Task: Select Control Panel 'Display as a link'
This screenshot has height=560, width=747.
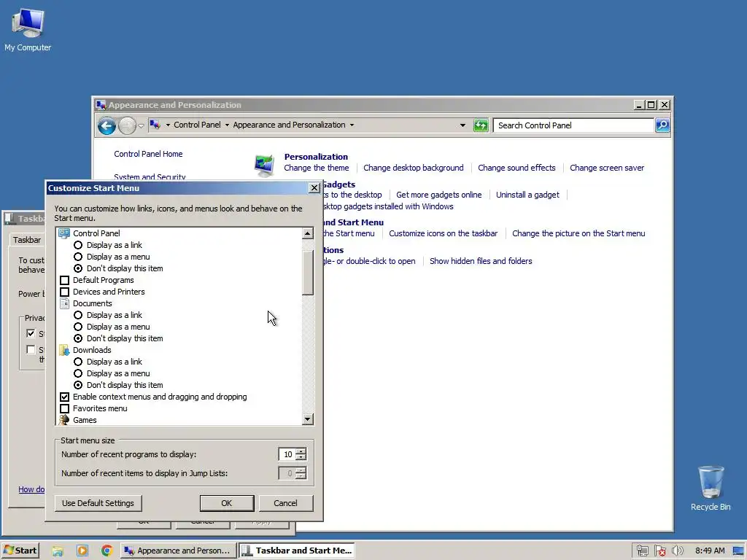Action: [x=78, y=245]
